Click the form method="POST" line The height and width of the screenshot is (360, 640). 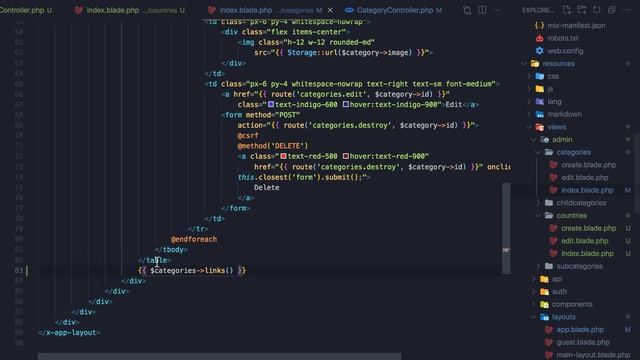pyautogui.click(x=260, y=115)
